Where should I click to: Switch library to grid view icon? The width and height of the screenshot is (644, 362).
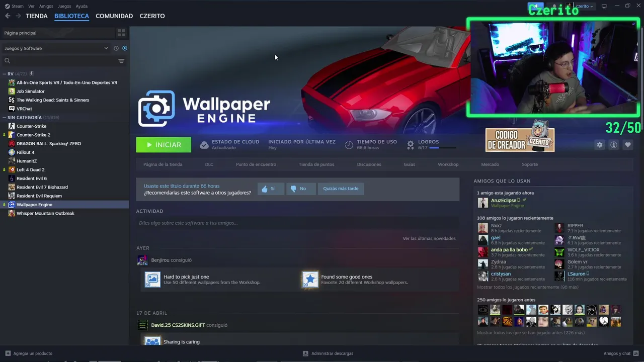click(121, 33)
